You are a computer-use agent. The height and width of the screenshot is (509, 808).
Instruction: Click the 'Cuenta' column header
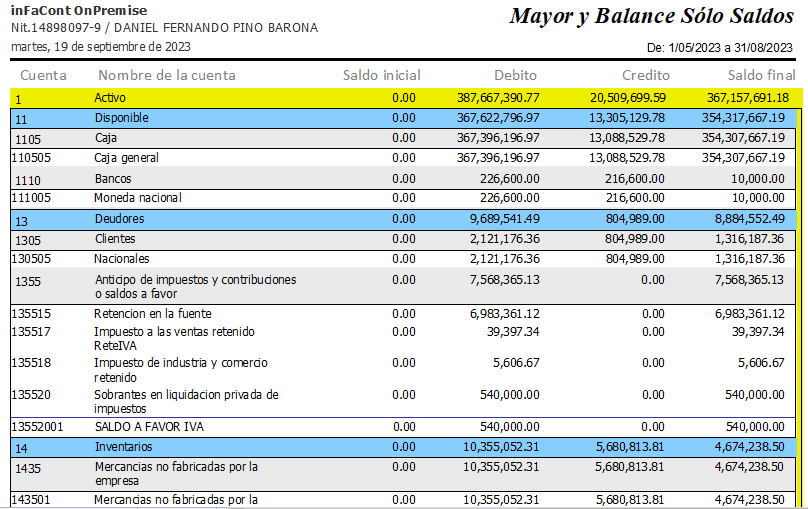click(x=43, y=76)
